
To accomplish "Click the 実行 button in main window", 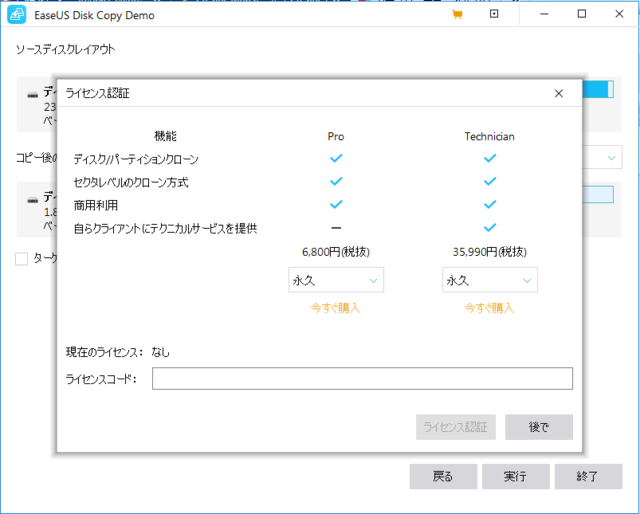I will click(x=516, y=476).
